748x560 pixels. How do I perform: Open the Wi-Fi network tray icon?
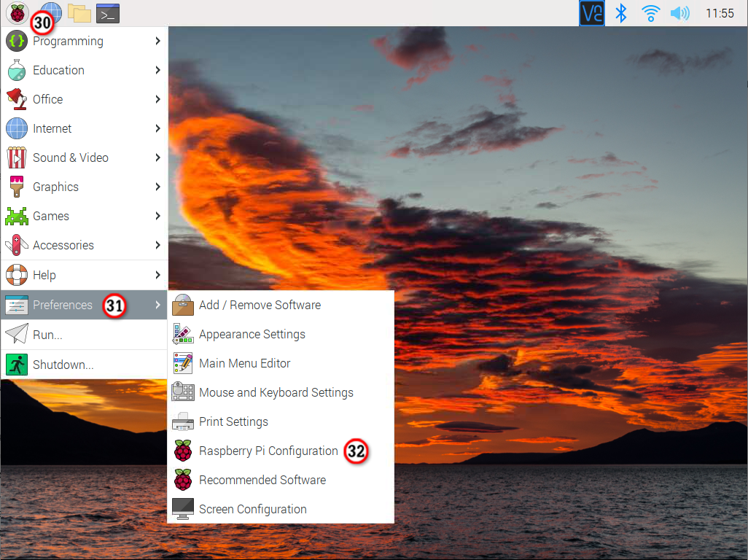tap(650, 13)
